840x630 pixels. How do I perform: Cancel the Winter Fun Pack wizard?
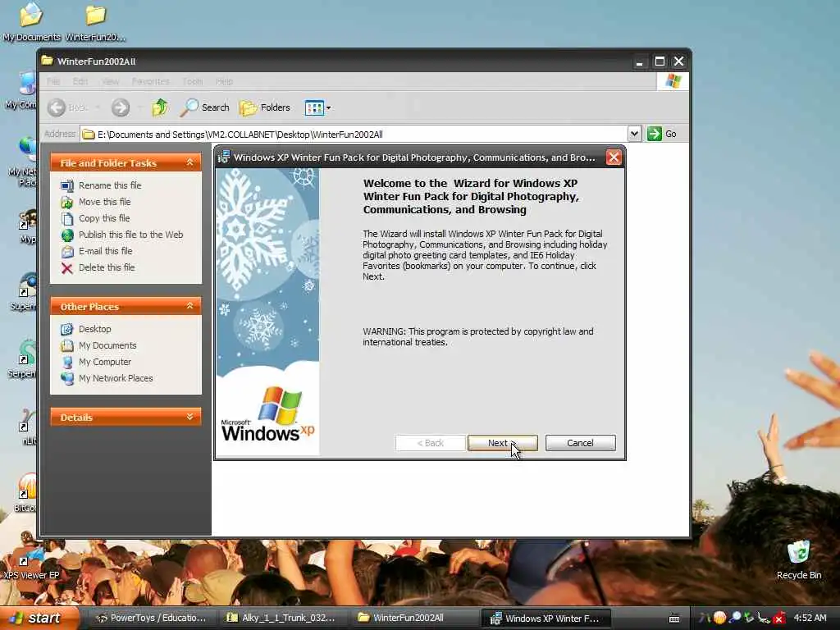[x=580, y=443]
